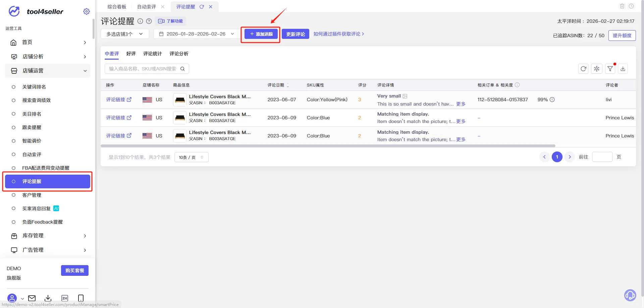Image resolution: width=644 pixels, height=308 pixels.
Task: Click 更多 in the Very small review
Action: (x=461, y=104)
